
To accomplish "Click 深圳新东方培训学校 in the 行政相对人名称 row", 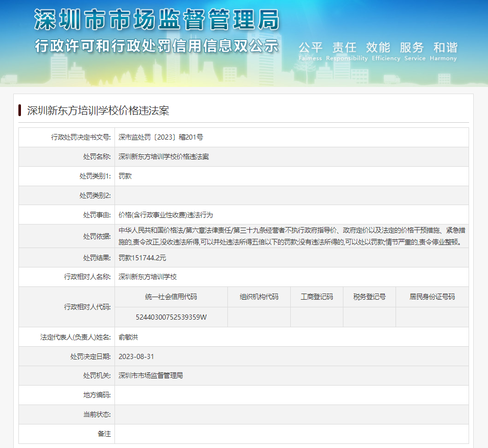I will coord(148,277).
